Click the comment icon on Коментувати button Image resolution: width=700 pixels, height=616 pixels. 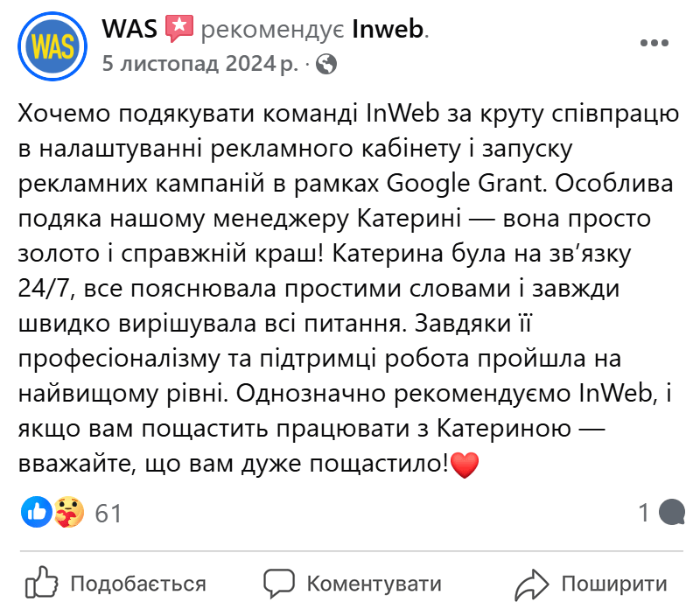(277, 582)
